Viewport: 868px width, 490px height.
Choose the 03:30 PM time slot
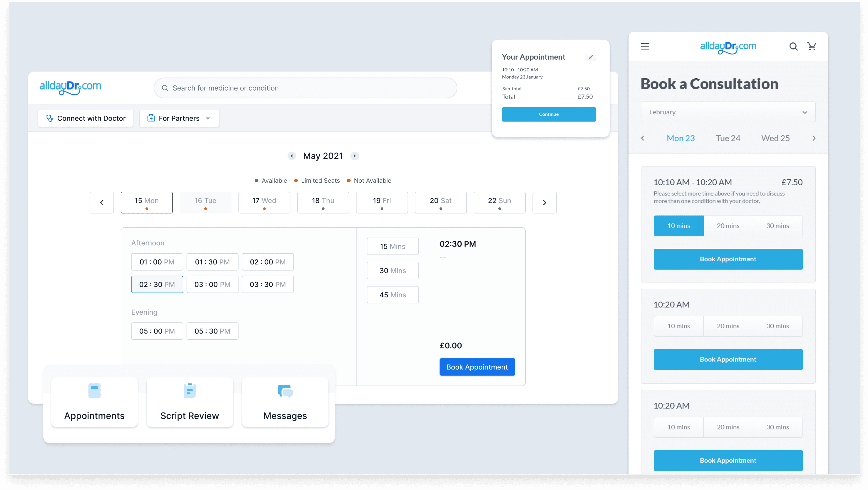[x=268, y=284]
